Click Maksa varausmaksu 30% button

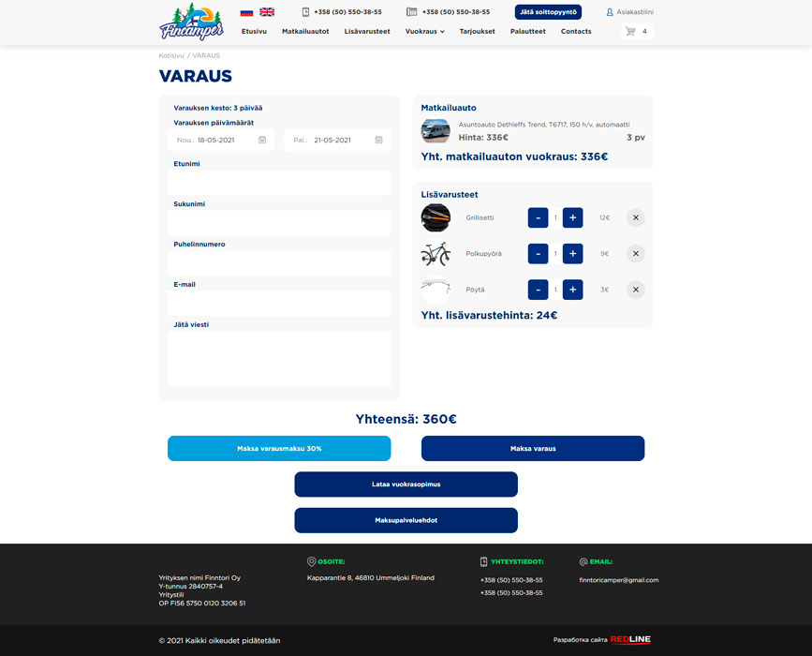coord(279,448)
